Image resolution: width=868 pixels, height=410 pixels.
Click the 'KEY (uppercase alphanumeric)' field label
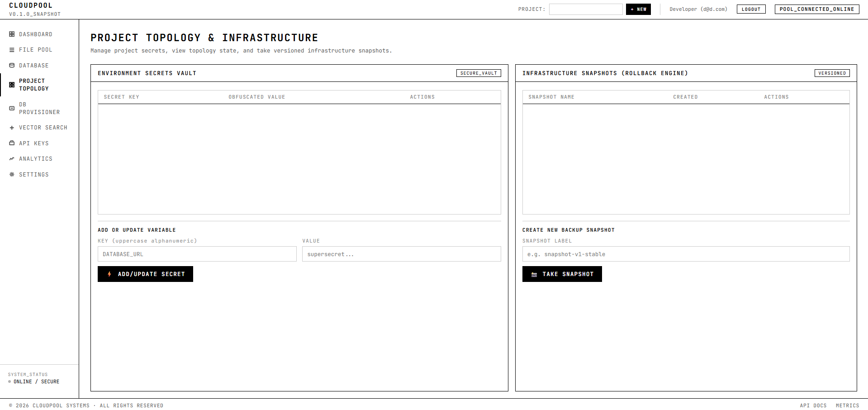147,241
